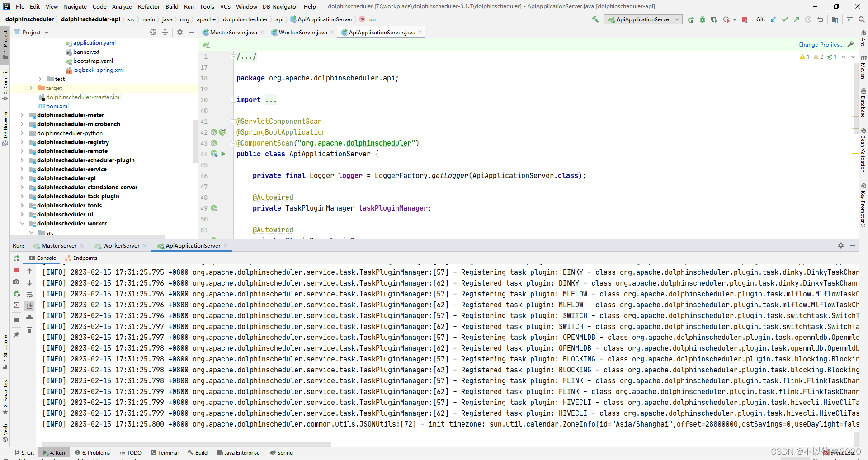
Task: Switch to Endpoints tab in Run panel
Action: coord(81,258)
